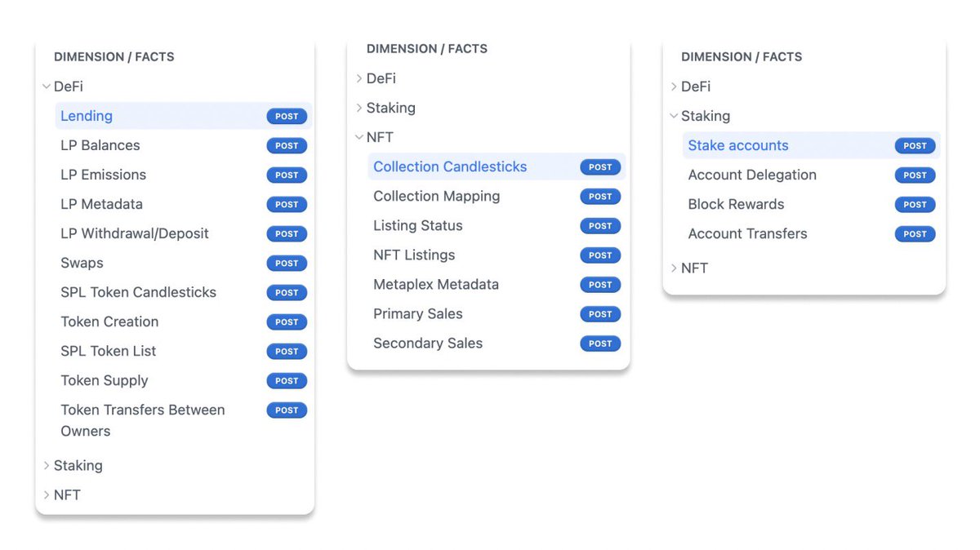This screenshot has height=550, width=980.
Task: Click the POST badge beside Block Rewards
Action: pos(915,205)
